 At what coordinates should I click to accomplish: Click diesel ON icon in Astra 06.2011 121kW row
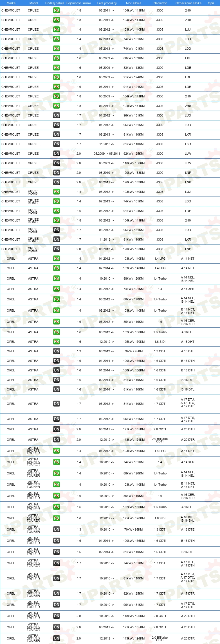coord(56,429)
